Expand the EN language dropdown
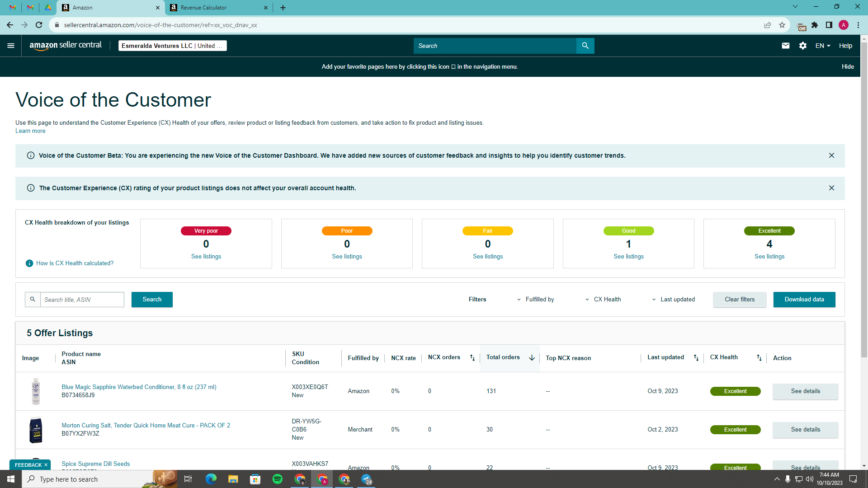 823,46
